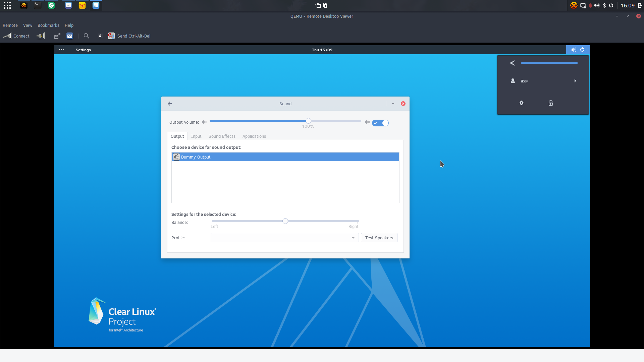Open the green browser icon in the taskbar
This screenshot has height=362, width=644.
(x=51, y=5)
